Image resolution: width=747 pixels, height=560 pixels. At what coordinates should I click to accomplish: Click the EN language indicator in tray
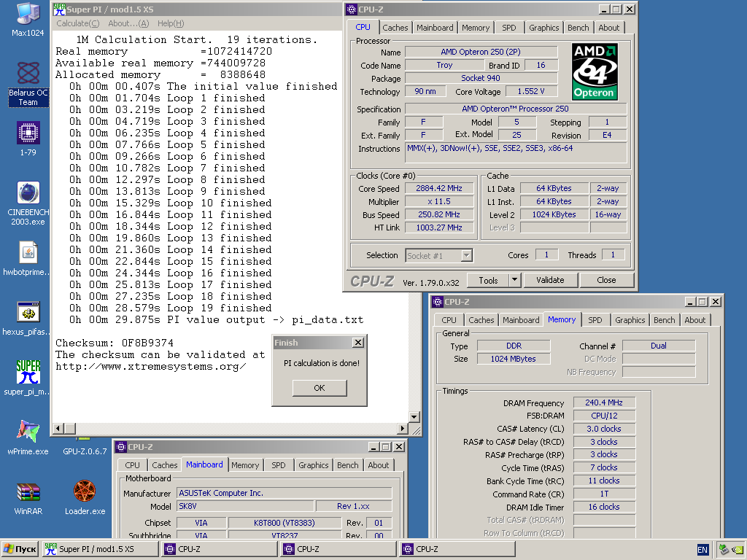(703, 550)
